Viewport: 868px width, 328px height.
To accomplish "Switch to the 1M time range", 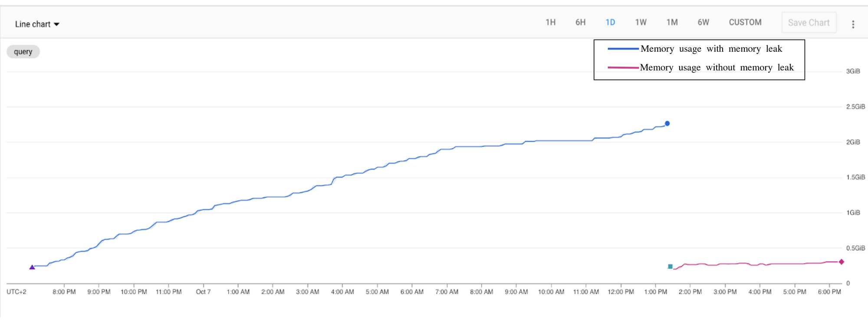I will pyautogui.click(x=672, y=23).
